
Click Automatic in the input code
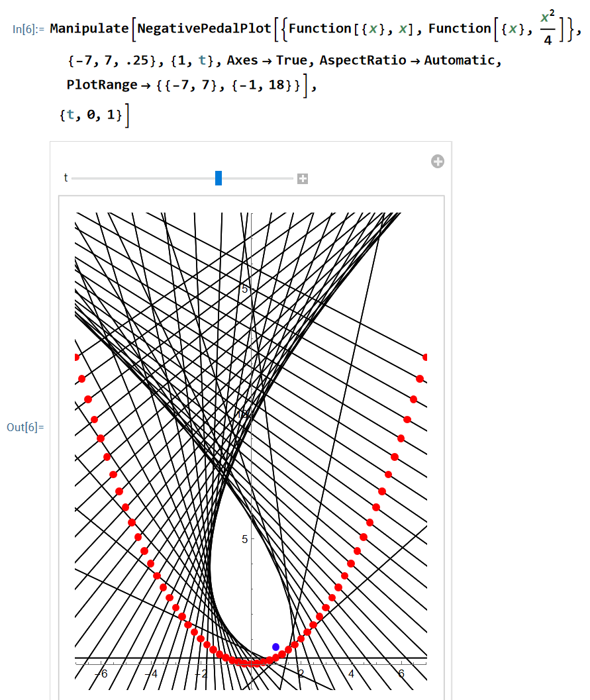460,60
